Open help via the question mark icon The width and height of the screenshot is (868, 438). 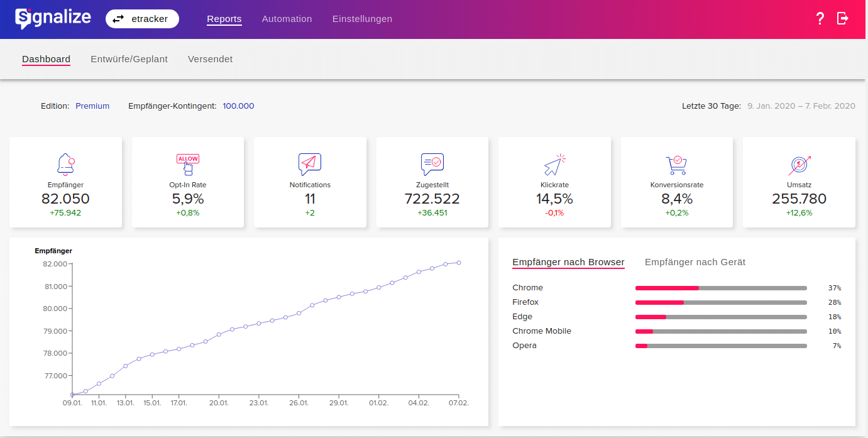[820, 19]
